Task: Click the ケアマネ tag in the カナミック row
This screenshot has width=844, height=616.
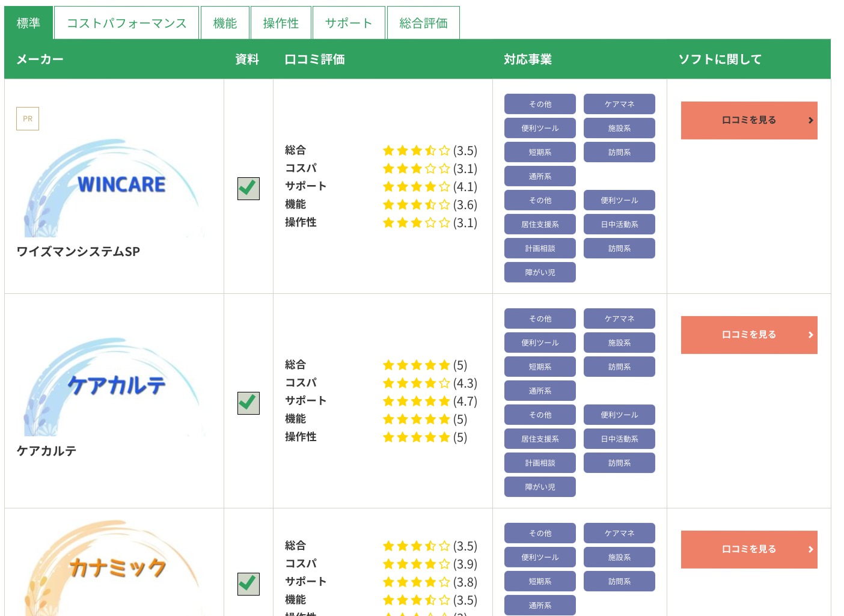Action: pyautogui.click(x=619, y=533)
